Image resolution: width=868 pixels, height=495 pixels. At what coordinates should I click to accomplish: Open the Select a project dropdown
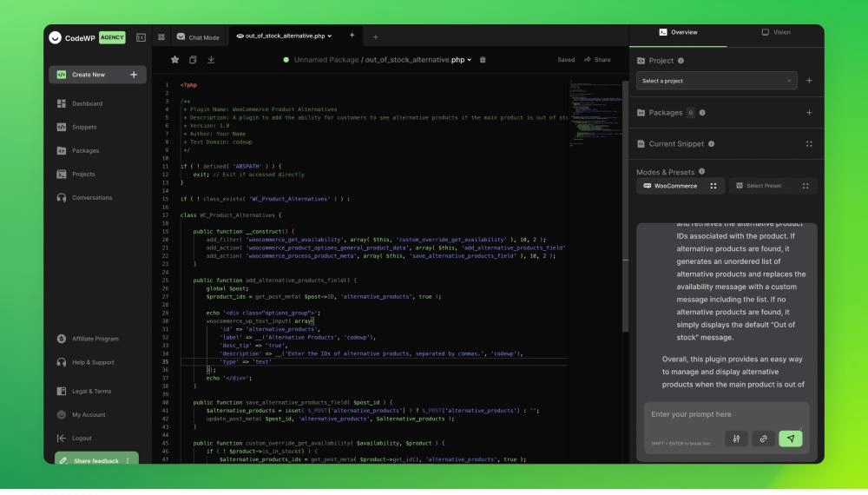(x=716, y=81)
